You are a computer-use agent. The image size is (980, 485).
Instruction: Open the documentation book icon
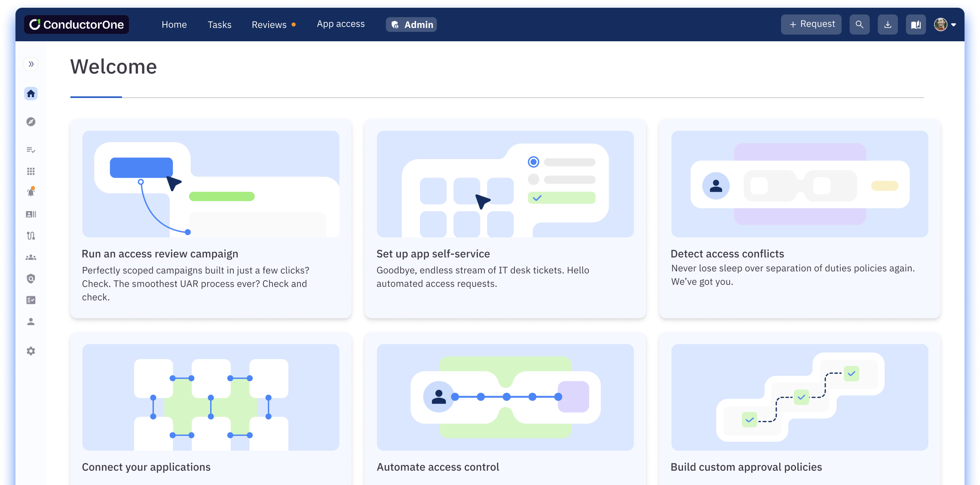point(916,24)
